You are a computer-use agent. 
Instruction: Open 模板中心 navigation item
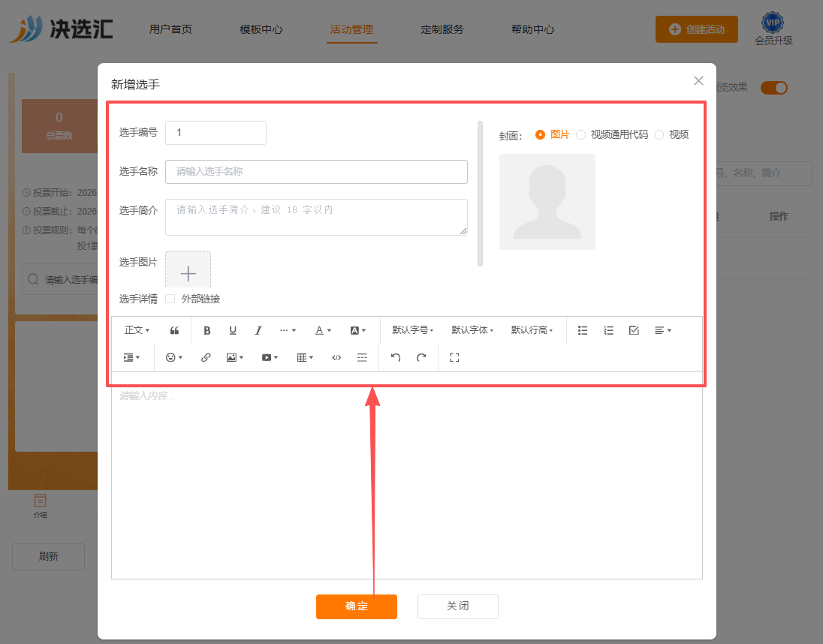point(261,29)
